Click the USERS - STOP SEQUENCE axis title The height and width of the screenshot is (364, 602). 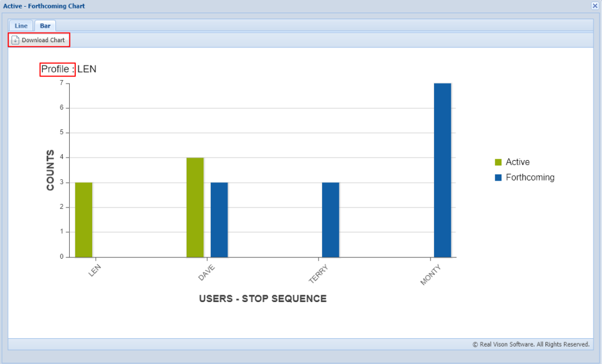(x=263, y=299)
